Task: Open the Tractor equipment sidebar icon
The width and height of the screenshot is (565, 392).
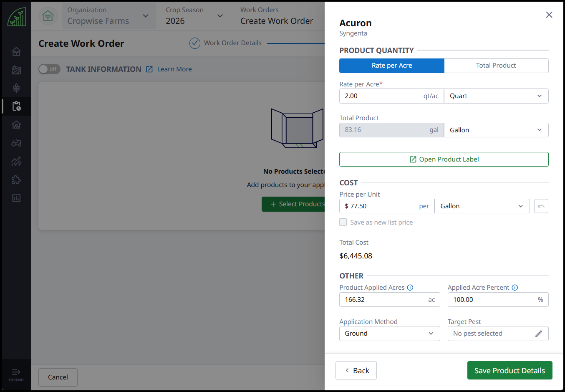Action: click(16, 143)
